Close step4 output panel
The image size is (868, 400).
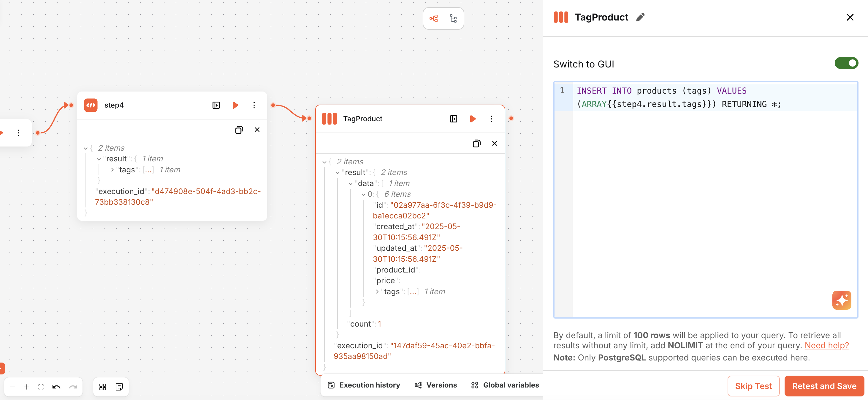257,130
